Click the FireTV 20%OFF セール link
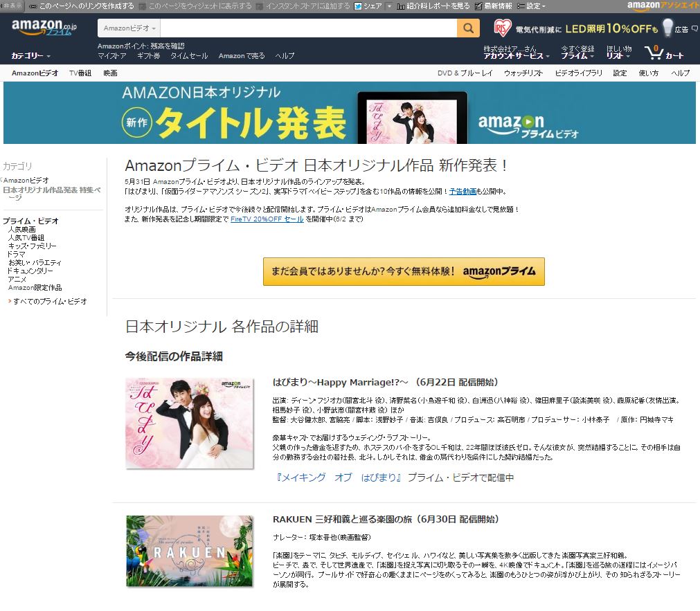The width and height of the screenshot is (700, 611). [267, 219]
